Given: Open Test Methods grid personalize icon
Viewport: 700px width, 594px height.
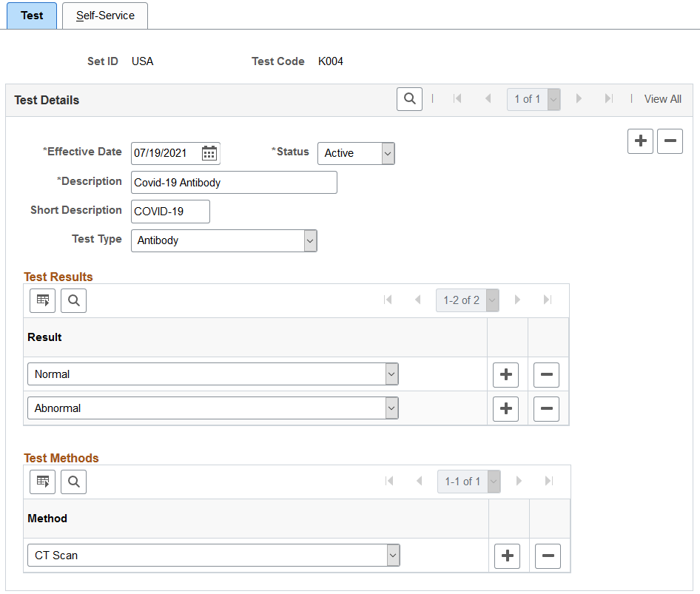Looking at the screenshot, I should coord(42,482).
